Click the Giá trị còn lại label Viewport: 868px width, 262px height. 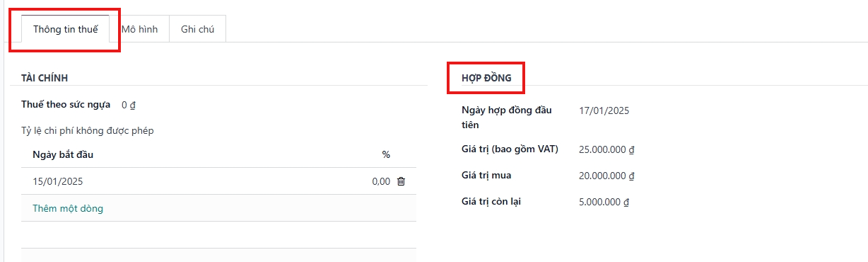coord(491,201)
